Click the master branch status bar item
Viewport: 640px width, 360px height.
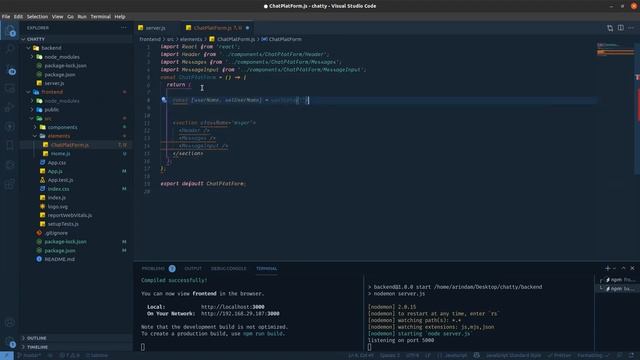pyautogui.click(x=29, y=356)
